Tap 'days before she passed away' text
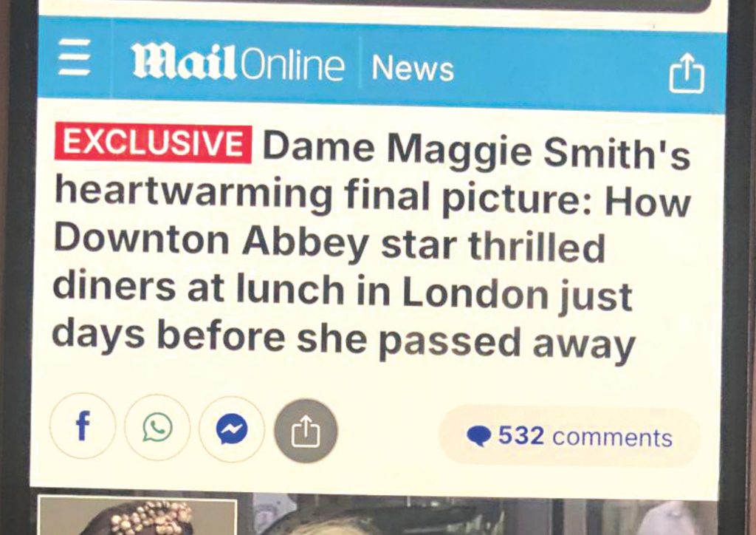This screenshot has height=535, width=756. [x=344, y=339]
